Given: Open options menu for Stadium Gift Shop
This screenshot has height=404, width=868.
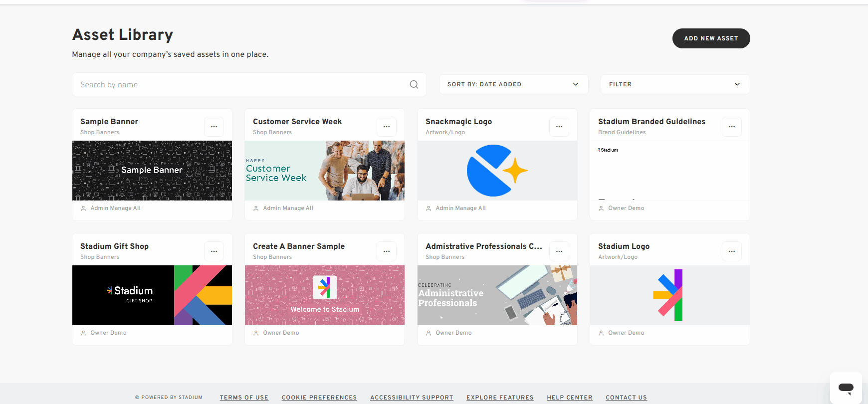Looking at the screenshot, I should [214, 251].
